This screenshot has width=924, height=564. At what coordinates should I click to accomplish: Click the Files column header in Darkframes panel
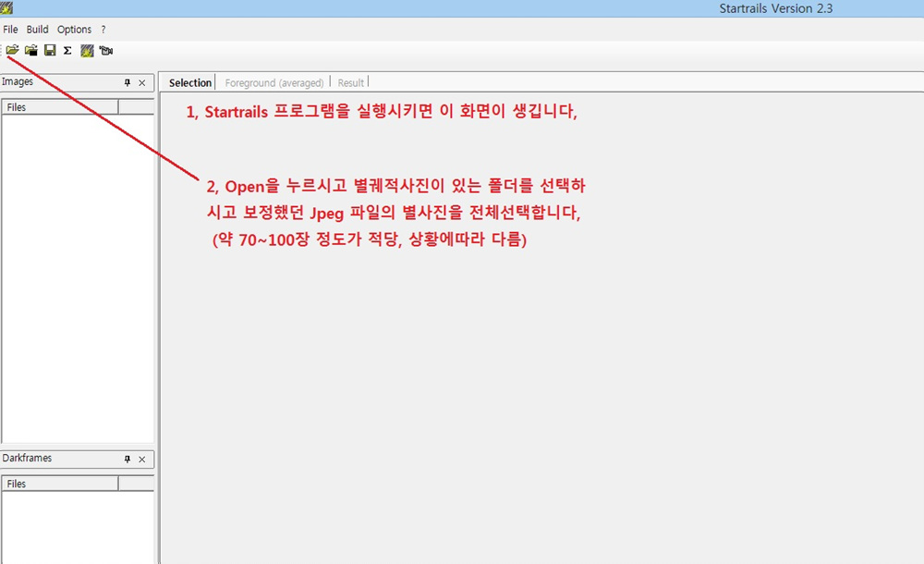(x=60, y=484)
